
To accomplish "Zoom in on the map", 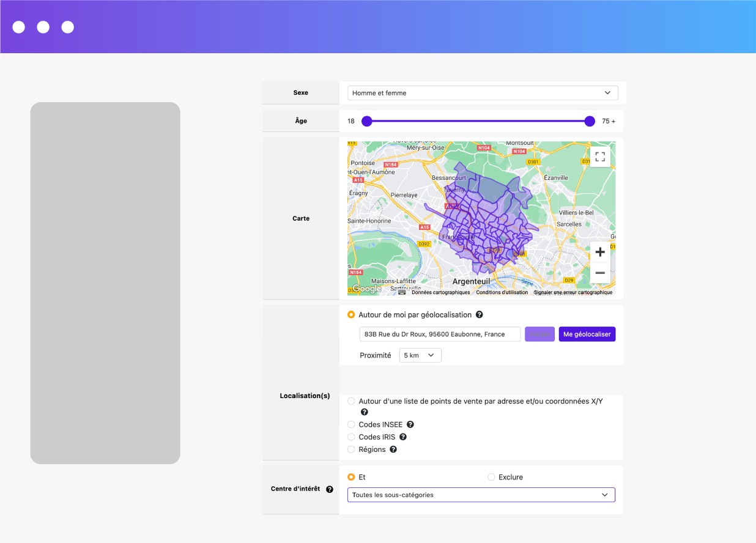I will click(x=600, y=252).
